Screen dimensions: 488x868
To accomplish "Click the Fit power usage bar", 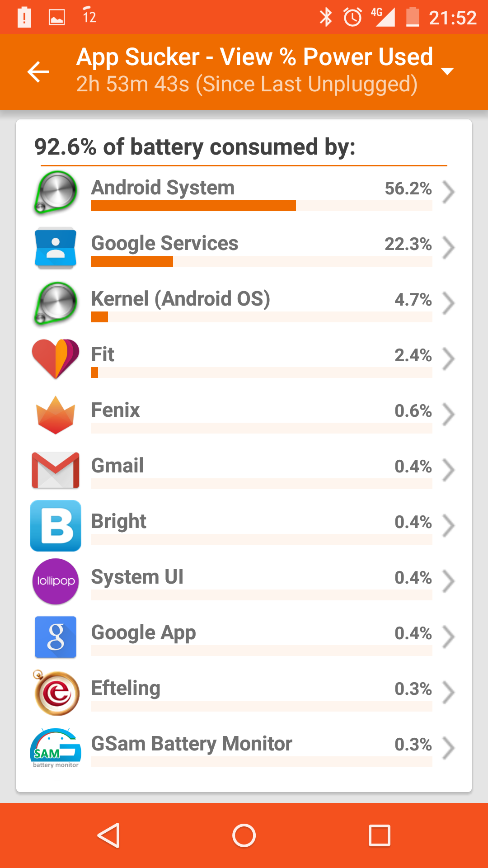I will [261, 373].
